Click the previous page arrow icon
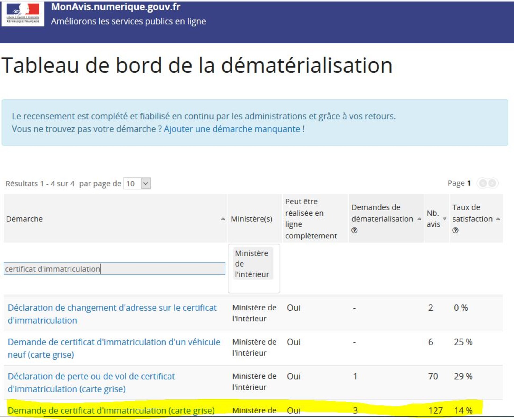 point(483,183)
